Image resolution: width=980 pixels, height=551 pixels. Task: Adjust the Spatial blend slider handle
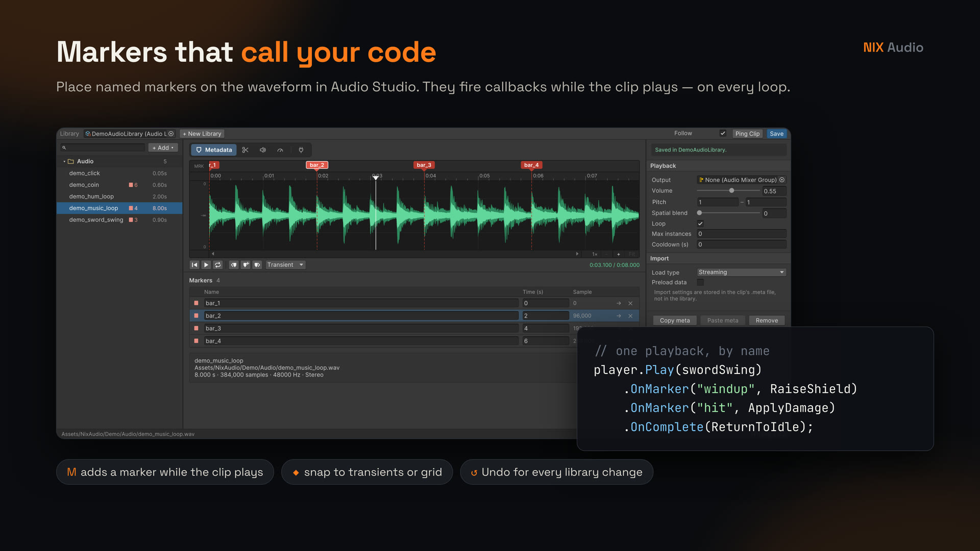point(699,213)
